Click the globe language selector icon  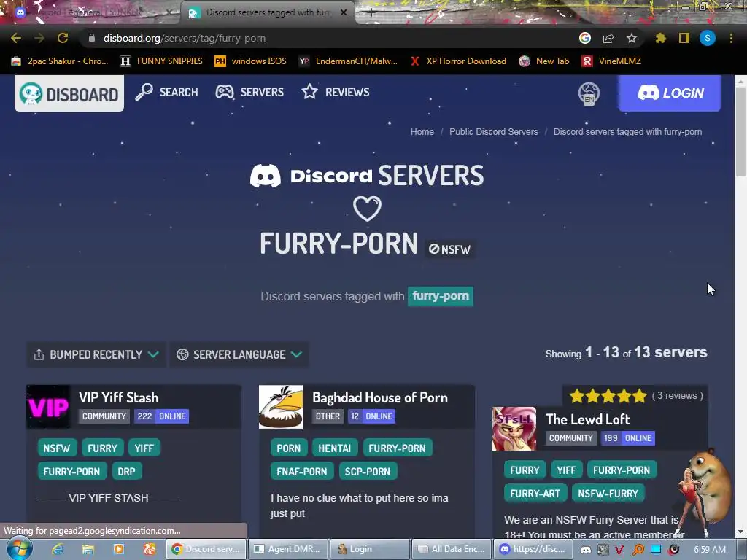pos(589,93)
